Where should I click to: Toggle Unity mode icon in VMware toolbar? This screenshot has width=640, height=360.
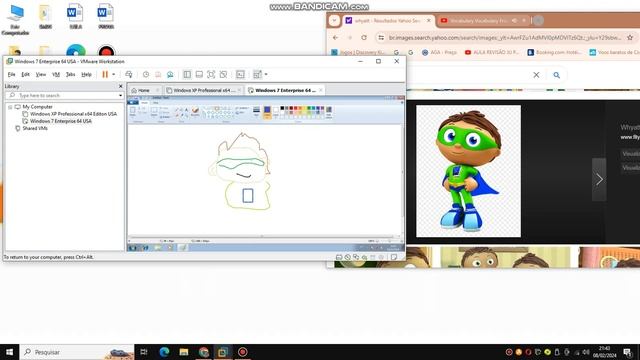pyautogui.click(x=223, y=74)
